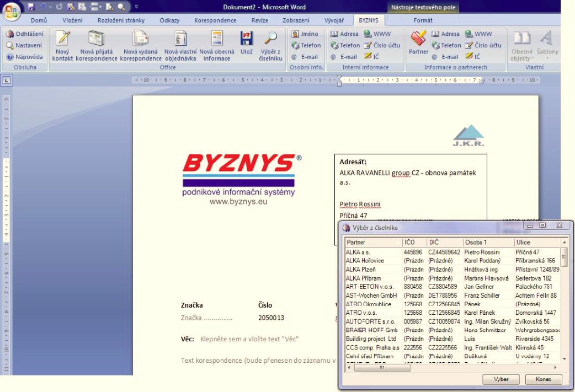575x392 pixels.
Task: Sort by the Partner column header
Action: tap(374, 242)
